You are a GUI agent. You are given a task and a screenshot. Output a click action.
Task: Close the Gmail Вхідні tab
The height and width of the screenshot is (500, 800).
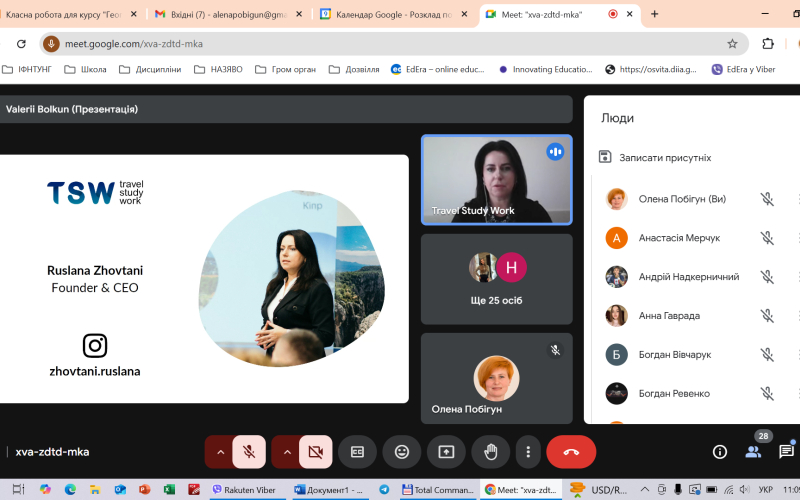(x=299, y=14)
